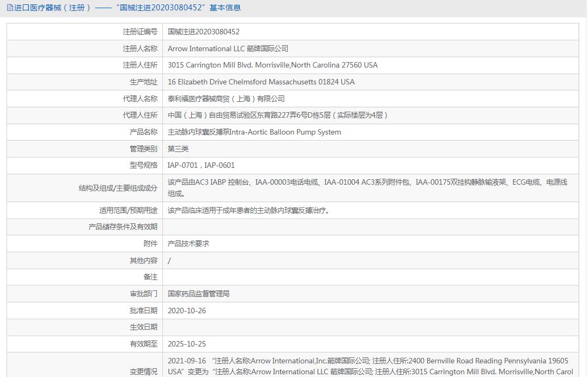Viewport: 588px width, 377px height.
Task: Click the 变更情况 label
Action: (x=143, y=372)
